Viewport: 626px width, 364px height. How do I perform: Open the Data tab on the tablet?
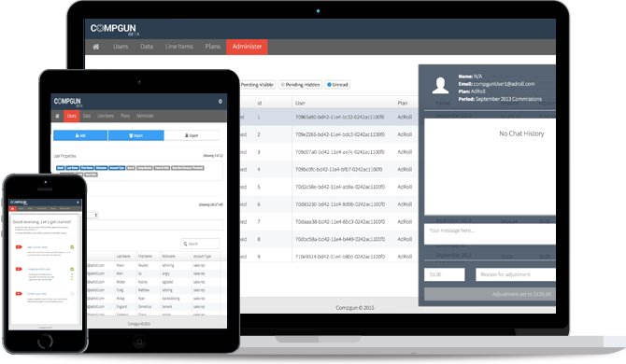click(87, 116)
